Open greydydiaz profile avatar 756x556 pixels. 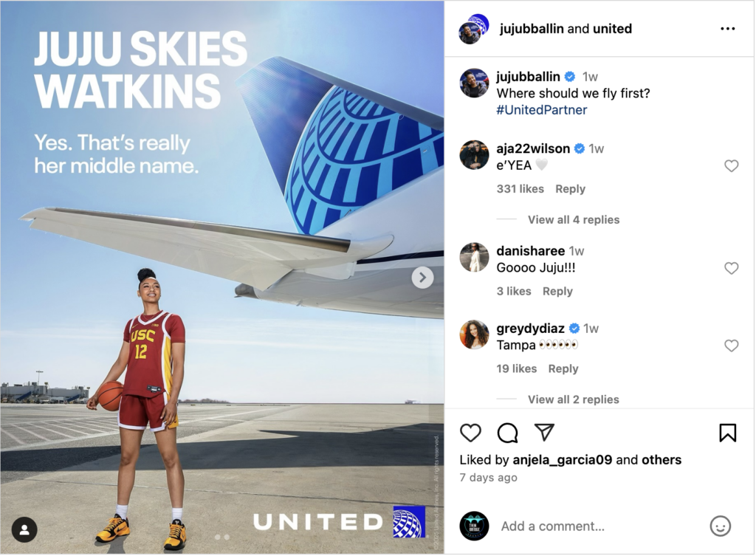point(474,334)
